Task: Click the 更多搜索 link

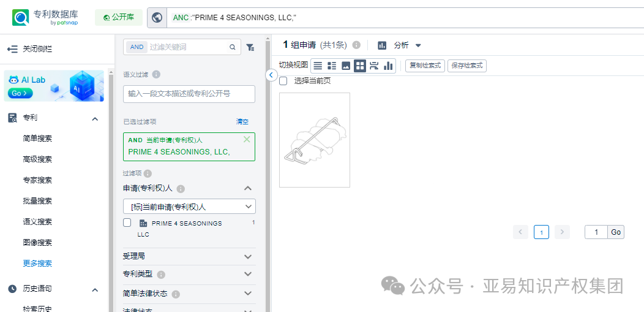Action: (x=37, y=263)
